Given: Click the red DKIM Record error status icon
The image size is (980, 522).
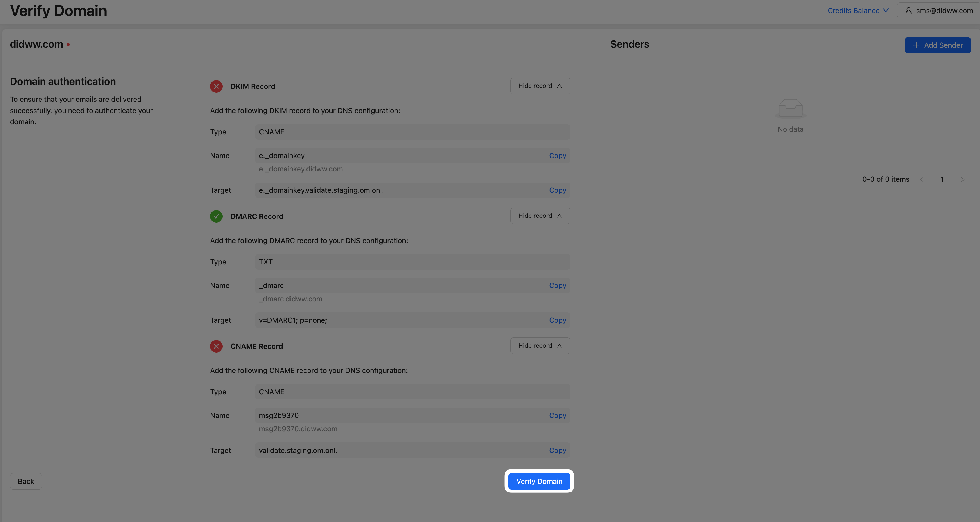Looking at the screenshot, I should (216, 86).
